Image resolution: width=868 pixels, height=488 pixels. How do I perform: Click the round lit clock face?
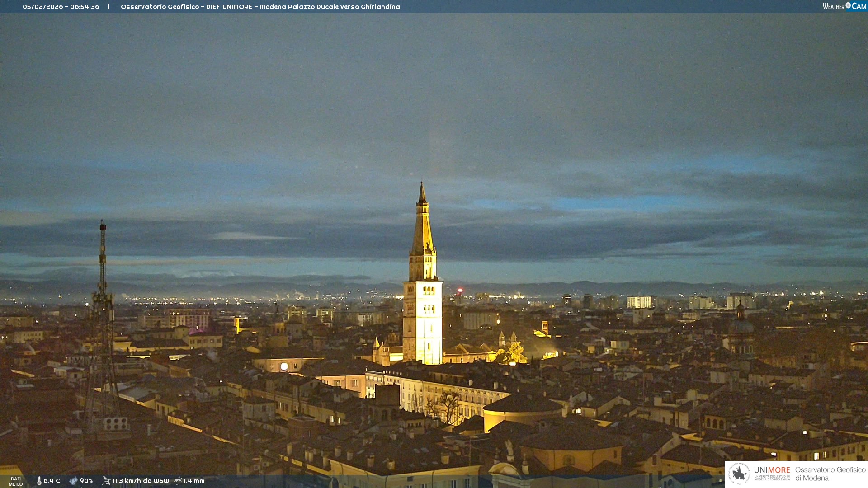(284, 366)
